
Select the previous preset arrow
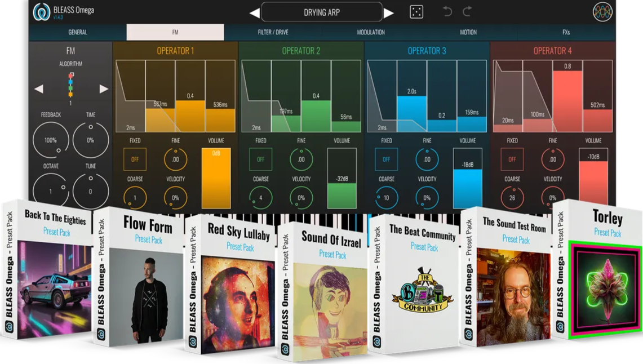255,12
